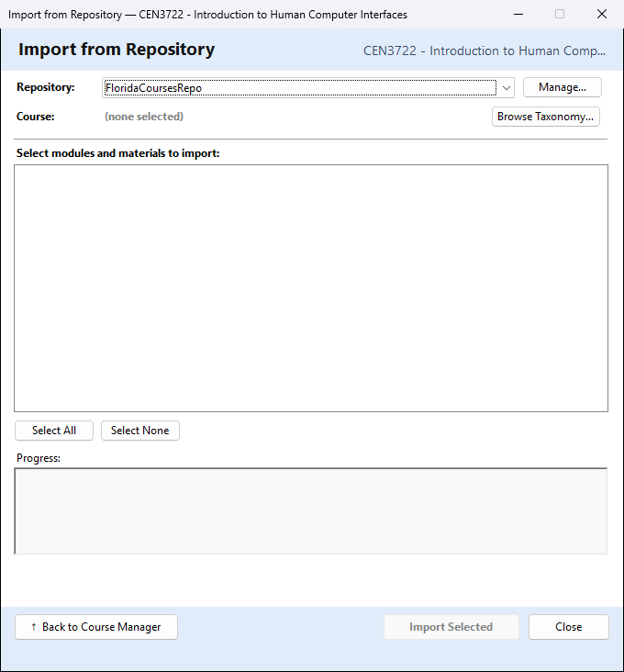Open the Manage... repositories button
Screen dimensions: 624x672
tap(563, 87)
